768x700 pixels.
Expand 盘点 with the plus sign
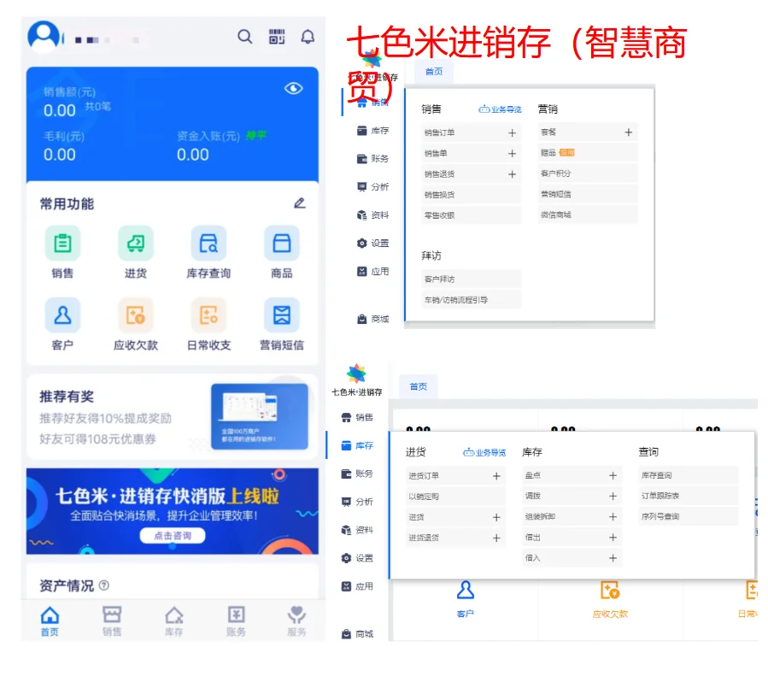point(613,475)
